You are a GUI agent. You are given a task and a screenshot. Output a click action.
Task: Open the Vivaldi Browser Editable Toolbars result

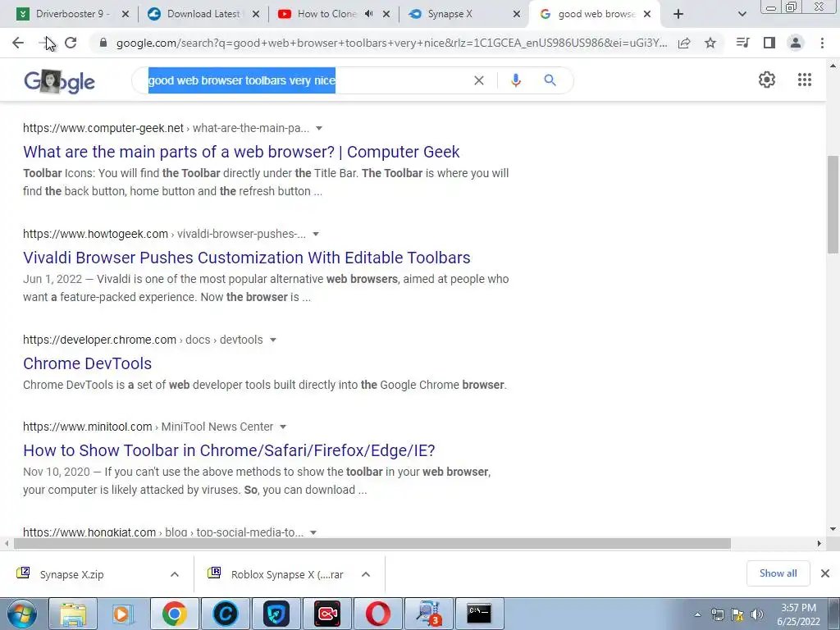(246, 258)
